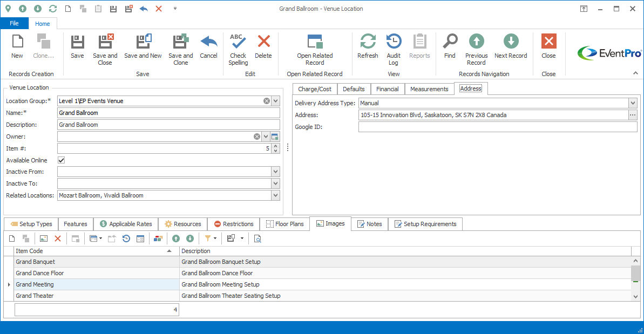Click the move down arrow in the Images toolbar
This screenshot has width=644, height=334.
click(190, 239)
